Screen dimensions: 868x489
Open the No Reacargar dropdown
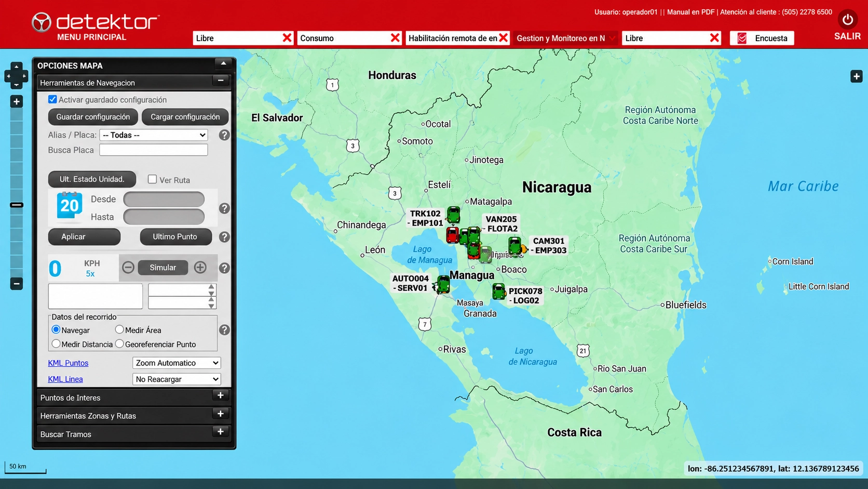(x=177, y=379)
